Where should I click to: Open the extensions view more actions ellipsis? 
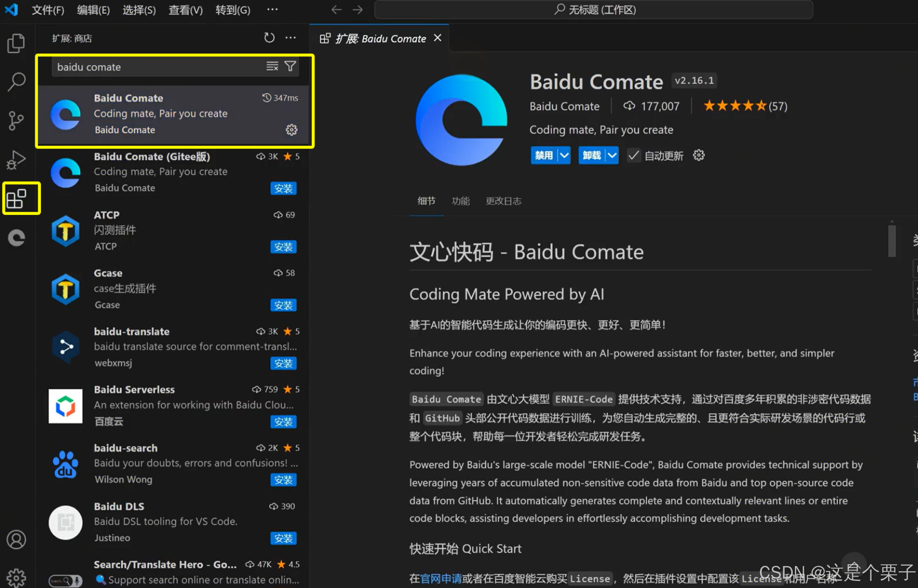pos(291,38)
